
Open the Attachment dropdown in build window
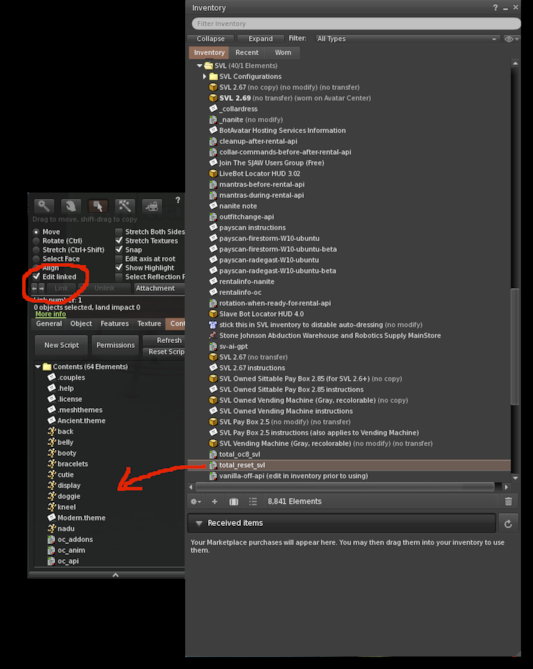(159, 288)
